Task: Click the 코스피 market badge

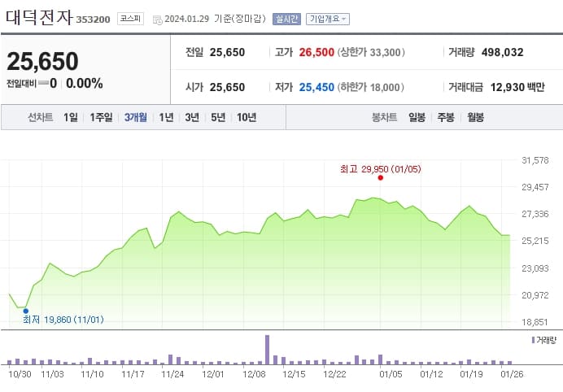Action: (130, 19)
